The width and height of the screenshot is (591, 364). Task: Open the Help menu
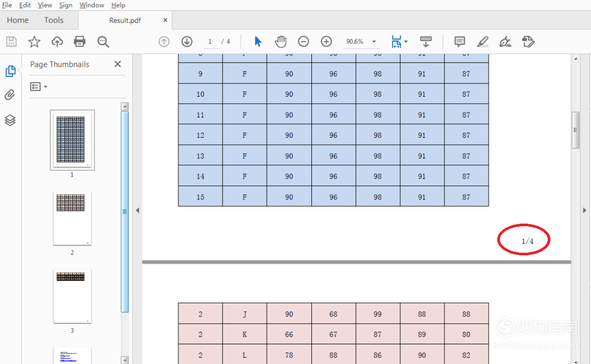(x=118, y=5)
